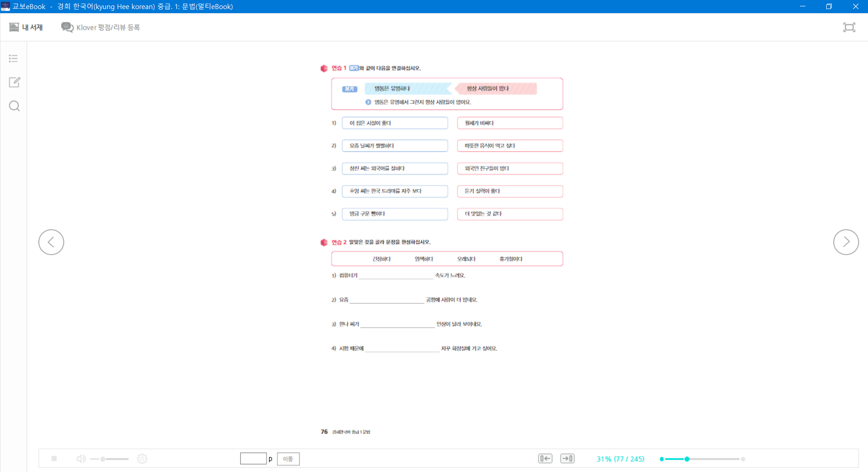The image size is (868, 472).
Task: Open 내 서재 library
Action: [x=26, y=27]
